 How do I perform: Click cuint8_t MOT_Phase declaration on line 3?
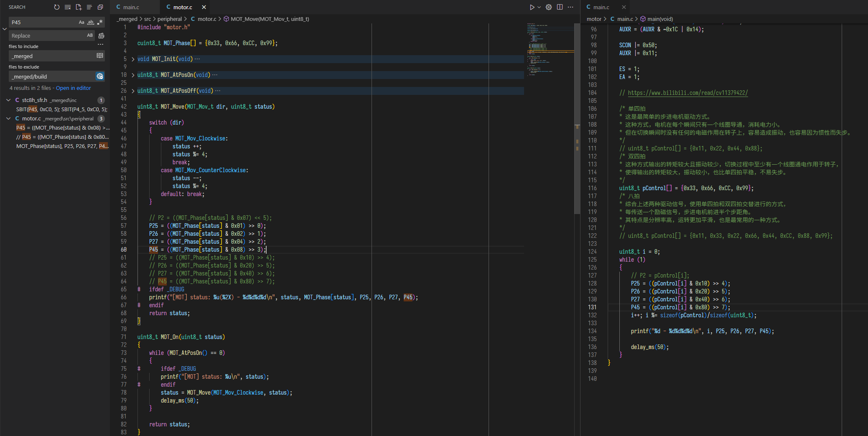point(207,43)
